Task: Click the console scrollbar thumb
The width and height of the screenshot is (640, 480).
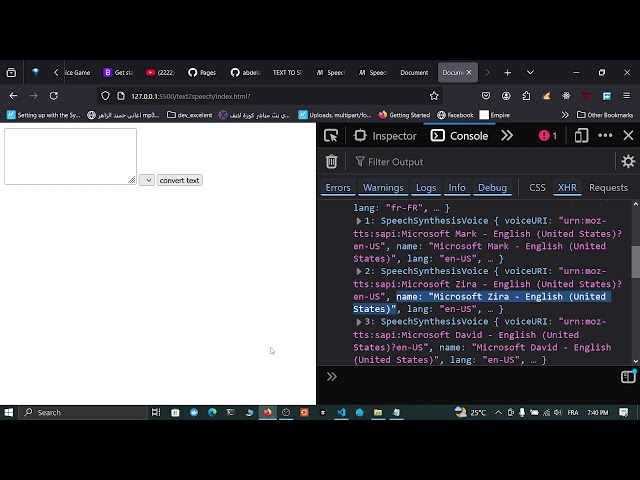Action: [x=636, y=262]
